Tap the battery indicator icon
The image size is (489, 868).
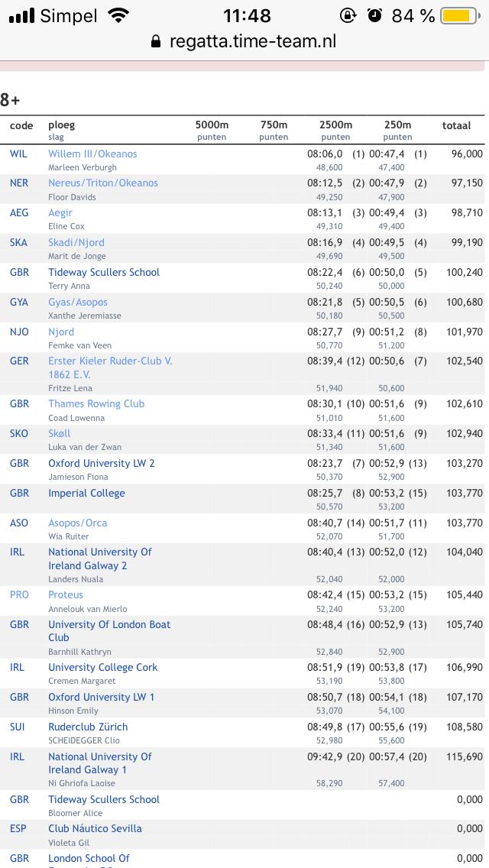[460, 15]
